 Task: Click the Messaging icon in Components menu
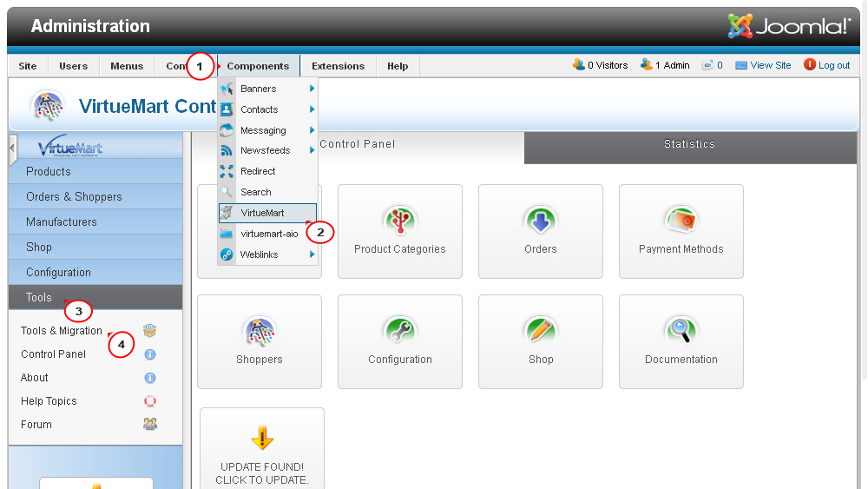coord(227,130)
